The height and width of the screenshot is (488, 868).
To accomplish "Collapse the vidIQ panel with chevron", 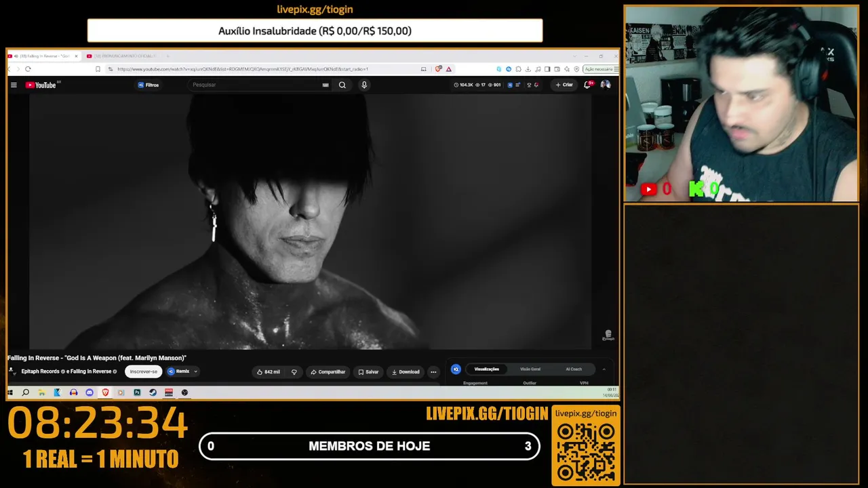I will tap(604, 369).
